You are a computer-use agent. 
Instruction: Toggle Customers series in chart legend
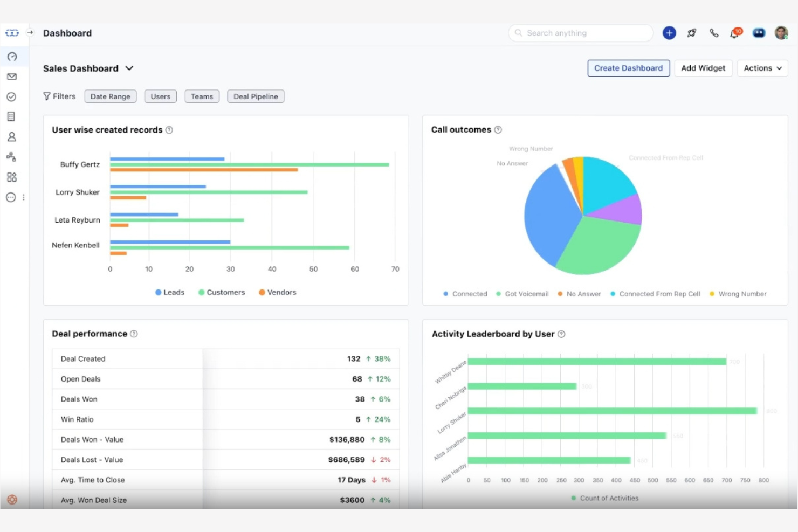(222, 292)
